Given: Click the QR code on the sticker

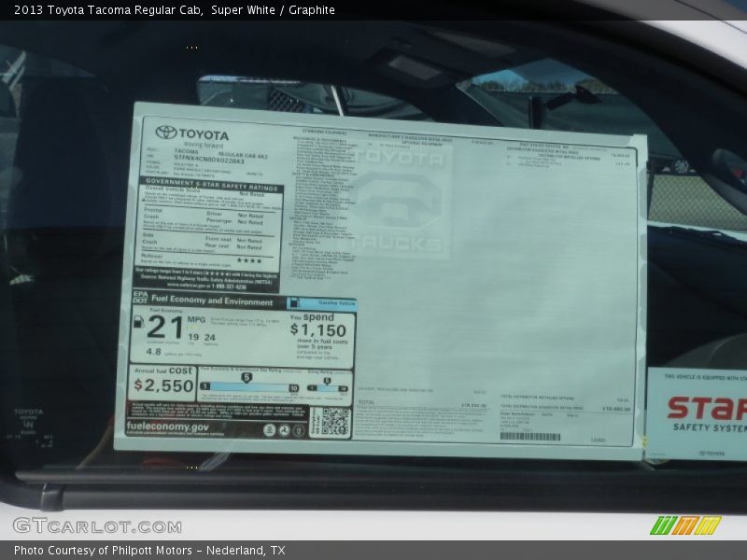Looking at the screenshot, I should coord(335,423).
